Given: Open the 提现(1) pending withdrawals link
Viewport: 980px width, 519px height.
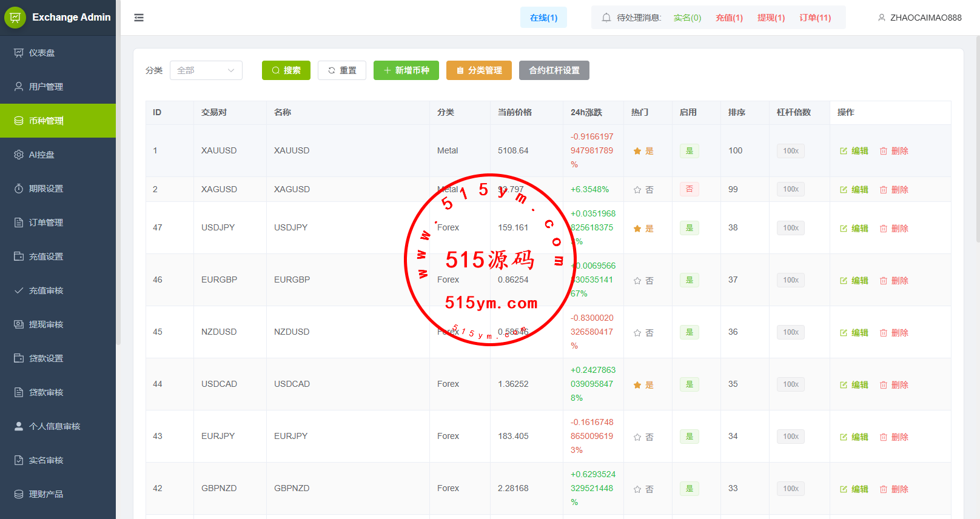Looking at the screenshot, I should point(771,18).
